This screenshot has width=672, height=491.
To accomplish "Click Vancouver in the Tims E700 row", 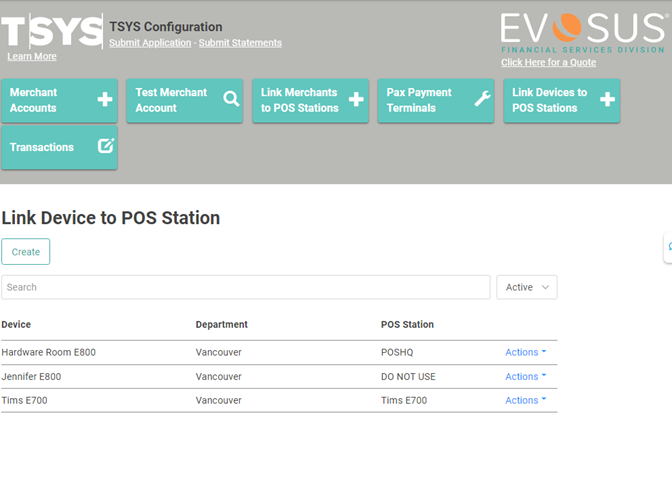I will coord(219,400).
